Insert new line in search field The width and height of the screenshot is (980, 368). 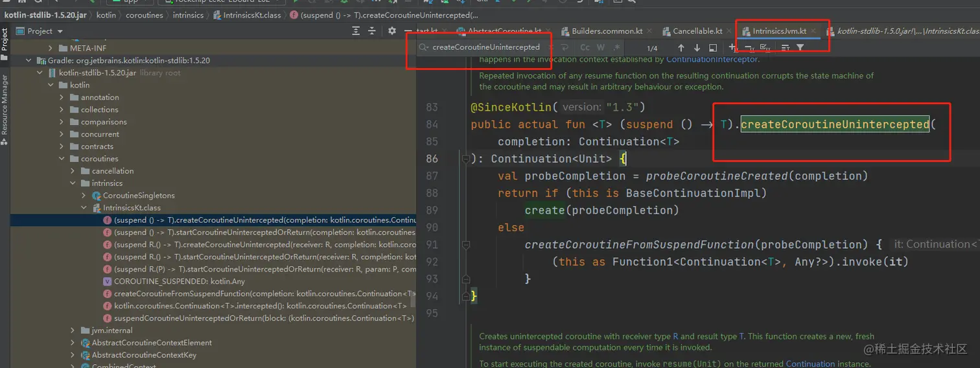coord(565,47)
